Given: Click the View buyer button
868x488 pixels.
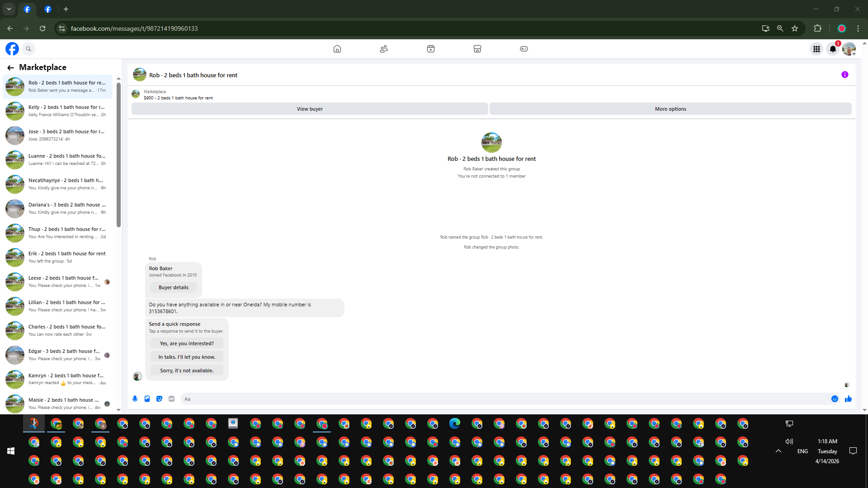Looking at the screenshot, I should 310,109.
